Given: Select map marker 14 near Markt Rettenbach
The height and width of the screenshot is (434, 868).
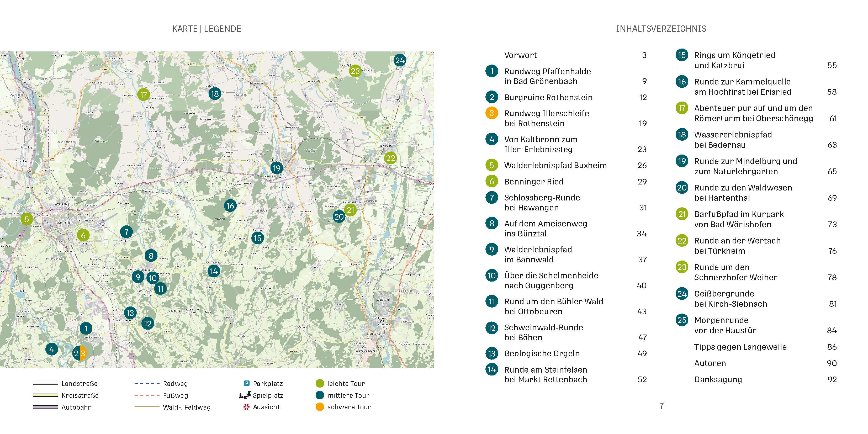Looking at the screenshot, I should tap(214, 271).
